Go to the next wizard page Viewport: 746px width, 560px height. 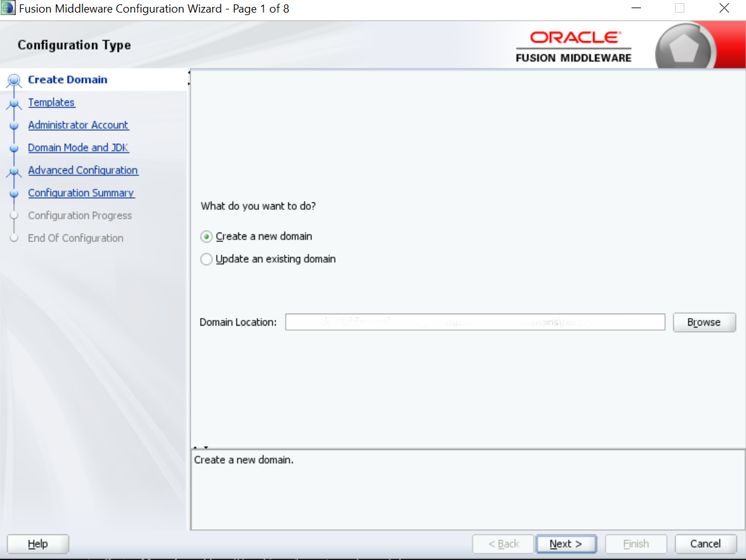pos(566,544)
